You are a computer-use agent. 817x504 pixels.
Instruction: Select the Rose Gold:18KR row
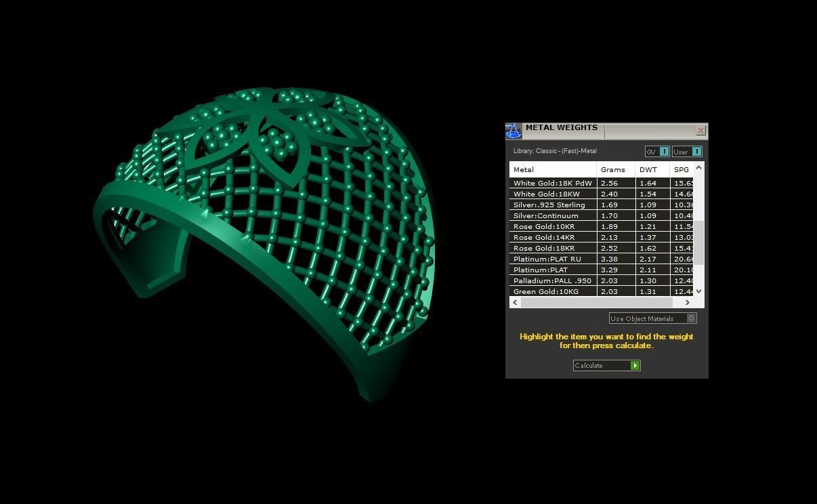(602, 249)
